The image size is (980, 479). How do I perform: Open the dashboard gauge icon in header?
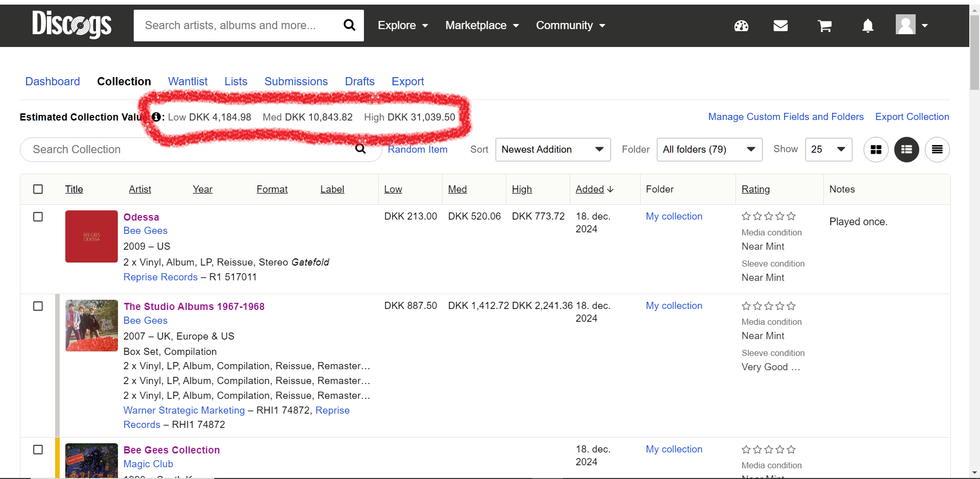[x=741, y=26]
